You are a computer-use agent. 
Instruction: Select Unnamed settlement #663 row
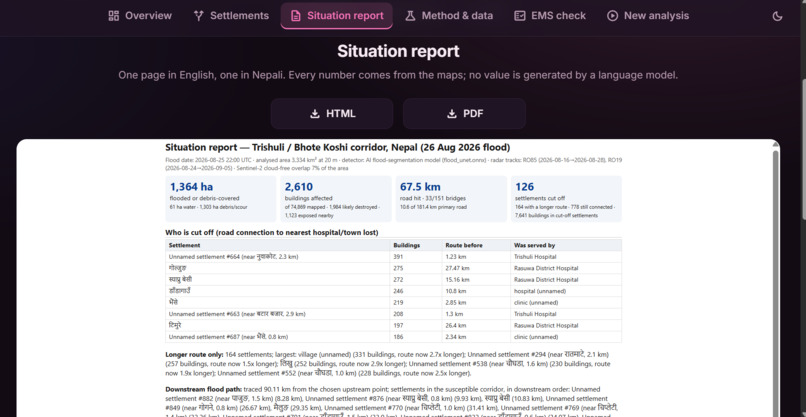coord(393,314)
